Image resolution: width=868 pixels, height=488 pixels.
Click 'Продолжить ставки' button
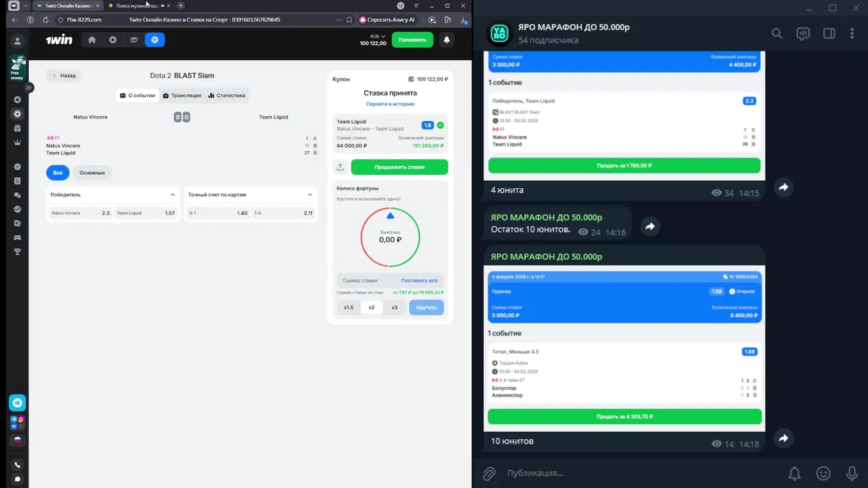399,167
